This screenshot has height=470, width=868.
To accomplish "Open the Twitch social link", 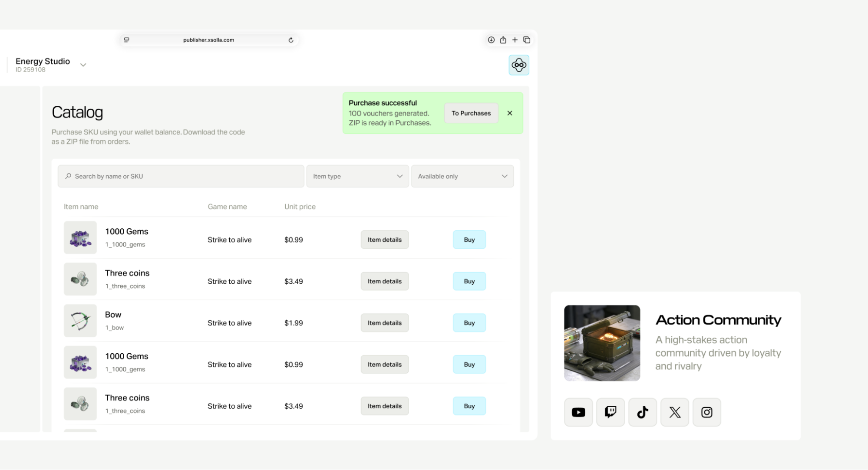I will pos(611,412).
